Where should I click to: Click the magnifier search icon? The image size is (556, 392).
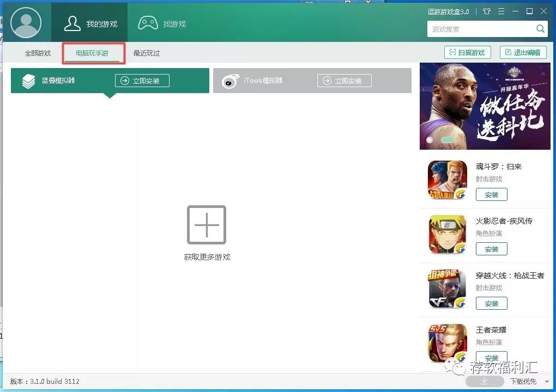[x=540, y=29]
